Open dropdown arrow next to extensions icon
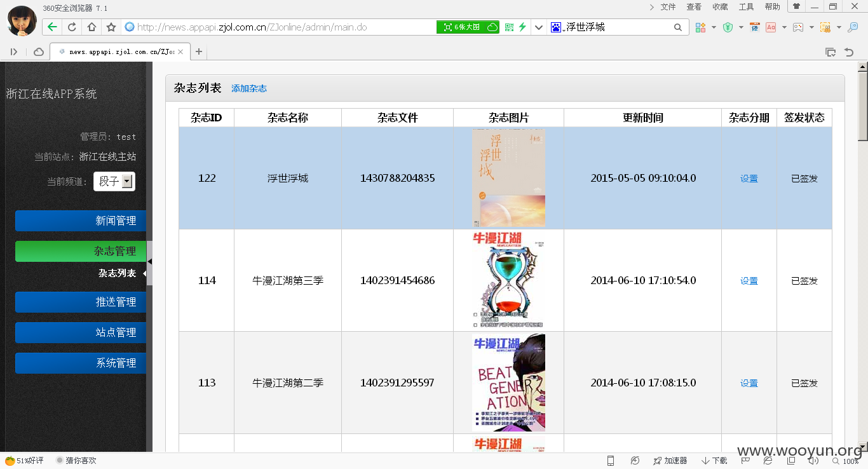 click(x=714, y=27)
